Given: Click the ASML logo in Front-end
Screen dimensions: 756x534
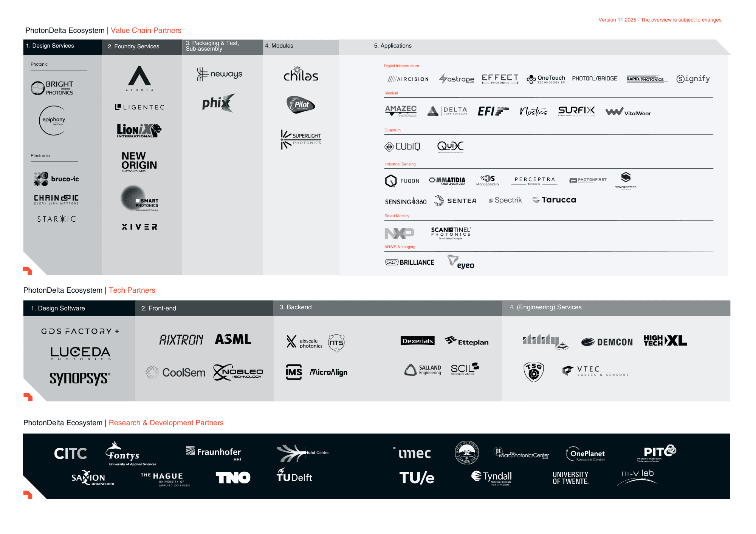Looking at the screenshot, I should coord(233,340).
